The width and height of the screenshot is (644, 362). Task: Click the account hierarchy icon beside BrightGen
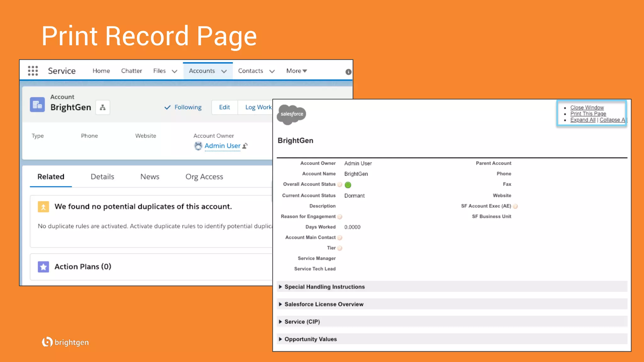tap(103, 107)
